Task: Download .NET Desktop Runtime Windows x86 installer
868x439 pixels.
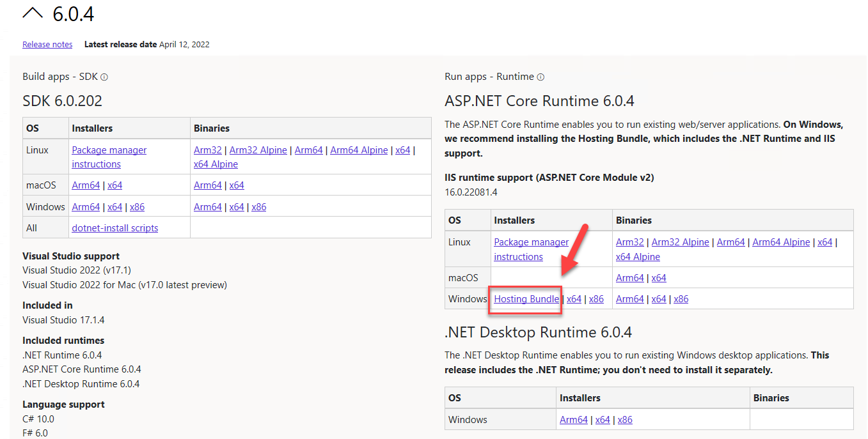Action: tap(625, 420)
